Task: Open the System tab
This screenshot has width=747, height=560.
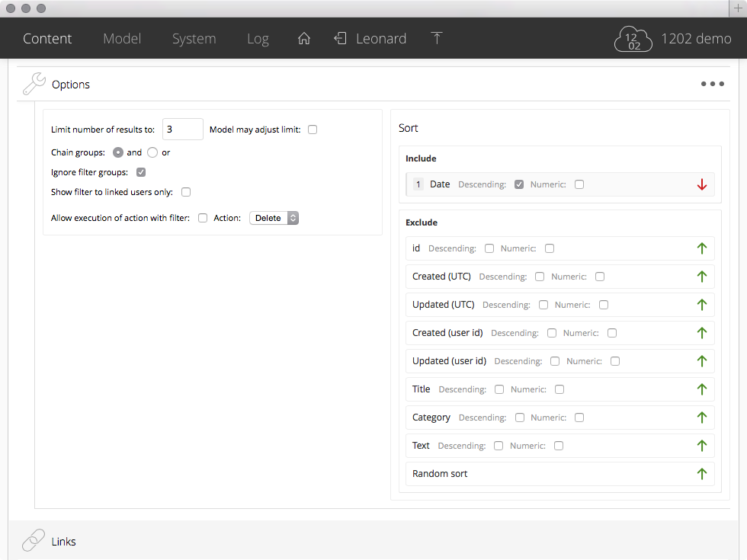Action: [194, 39]
